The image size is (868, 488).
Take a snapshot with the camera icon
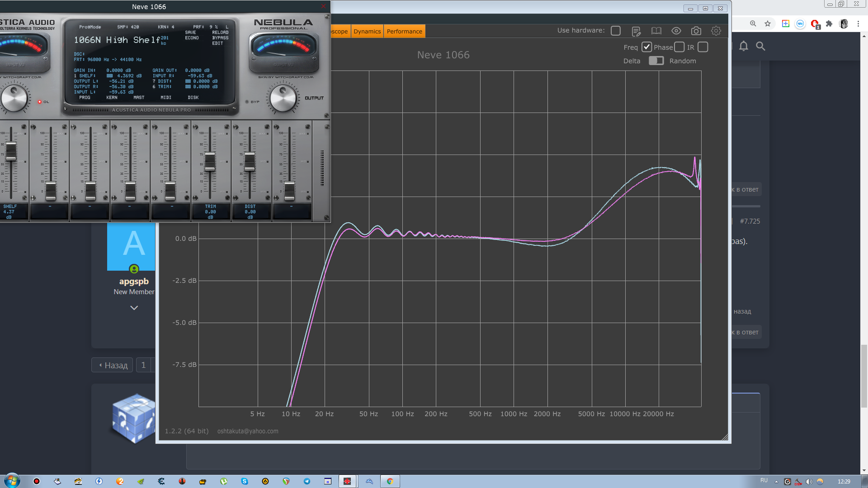pyautogui.click(x=696, y=31)
